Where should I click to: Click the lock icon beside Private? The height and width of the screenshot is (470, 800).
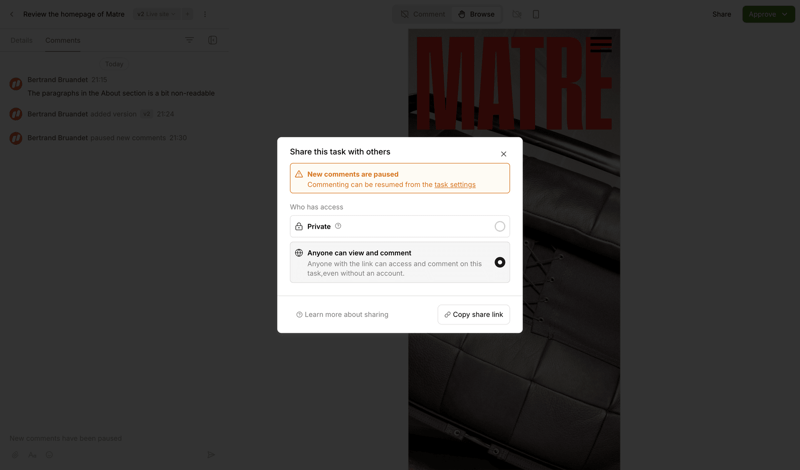point(299,227)
